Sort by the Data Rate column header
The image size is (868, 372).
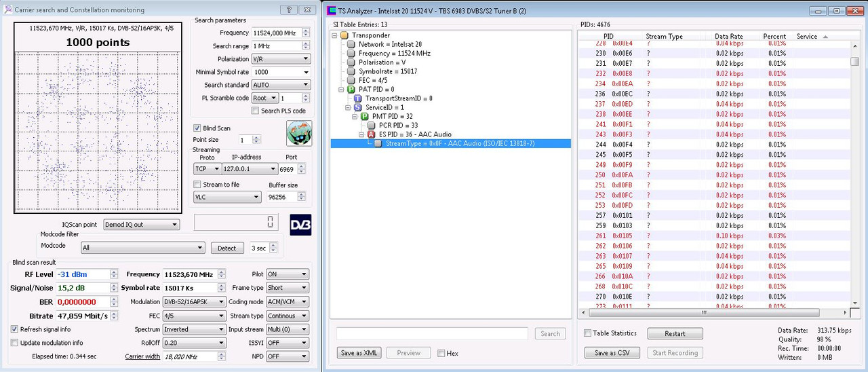click(728, 37)
